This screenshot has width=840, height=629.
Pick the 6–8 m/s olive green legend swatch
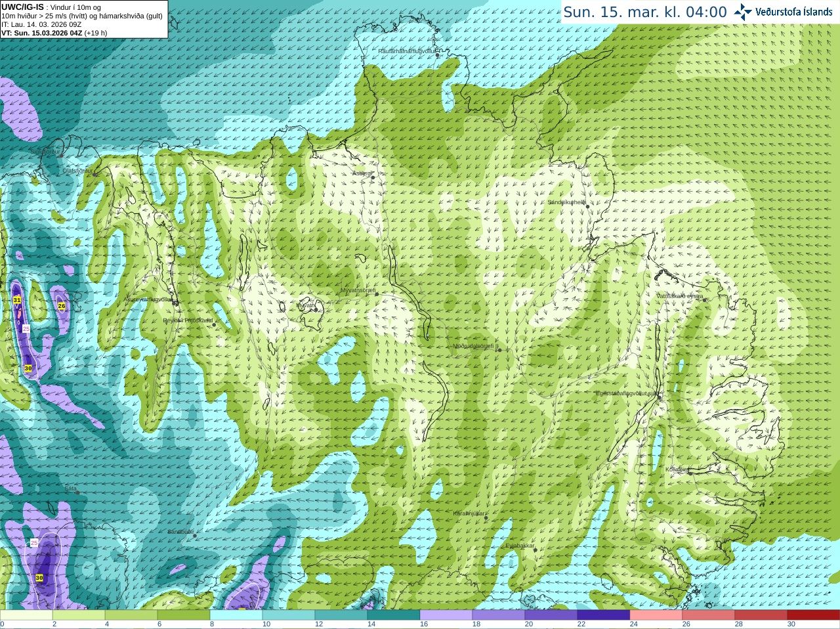coord(184,615)
